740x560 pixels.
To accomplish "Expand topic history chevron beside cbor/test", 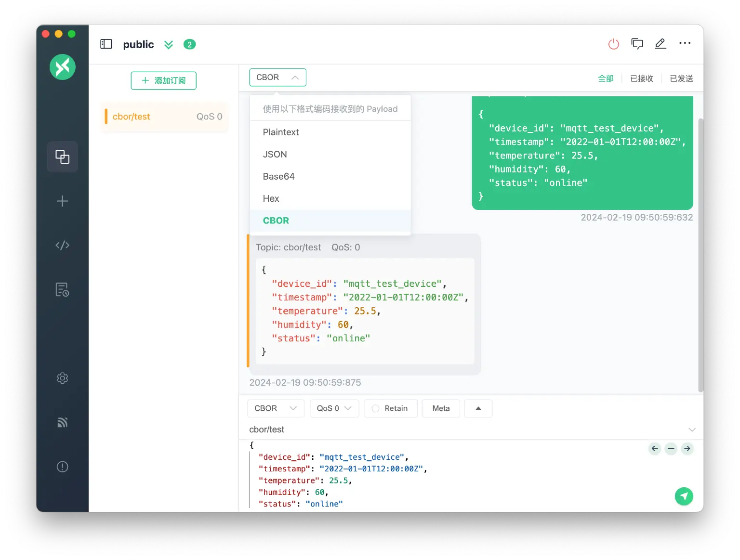I will coord(692,430).
